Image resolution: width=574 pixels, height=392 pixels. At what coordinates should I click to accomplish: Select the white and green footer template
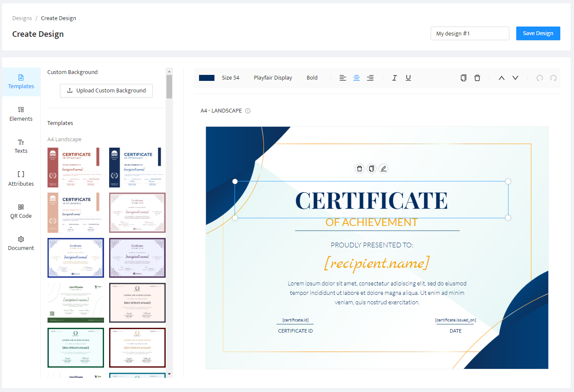[76, 303]
